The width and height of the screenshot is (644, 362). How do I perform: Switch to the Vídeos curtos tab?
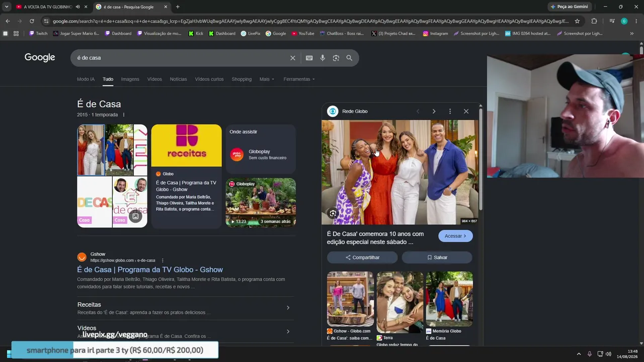pyautogui.click(x=209, y=79)
